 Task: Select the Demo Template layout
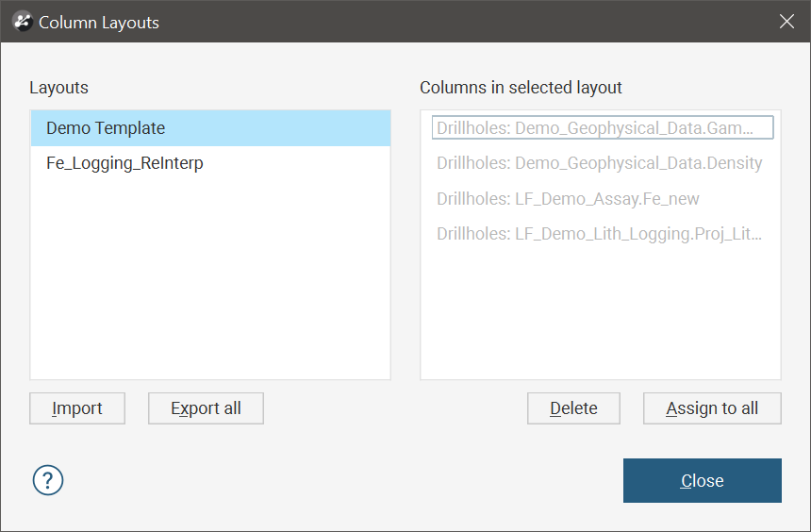coord(210,128)
